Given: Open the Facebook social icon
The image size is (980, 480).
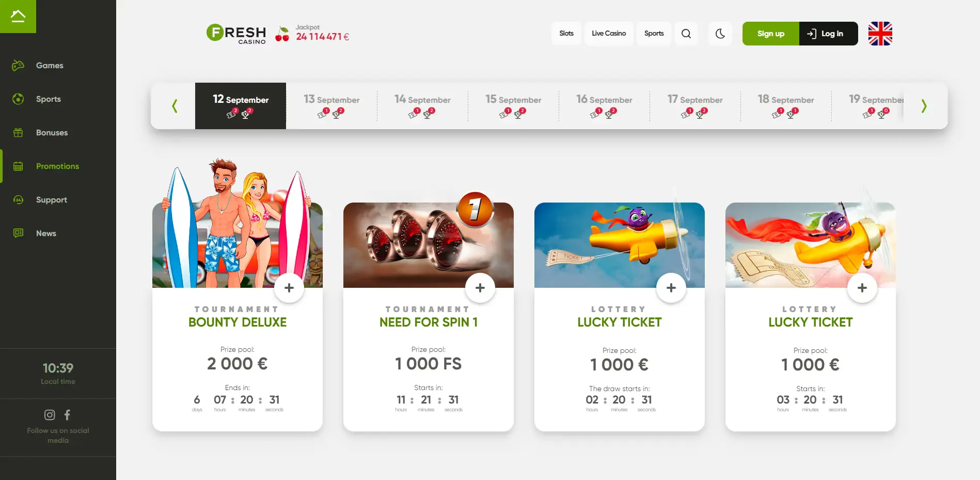Looking at the screenshot, I should (x=67, y=415).
